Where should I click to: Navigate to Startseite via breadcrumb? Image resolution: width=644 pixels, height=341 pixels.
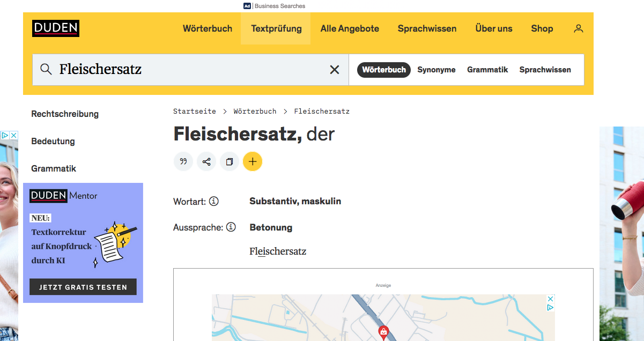tap(195, 111)
